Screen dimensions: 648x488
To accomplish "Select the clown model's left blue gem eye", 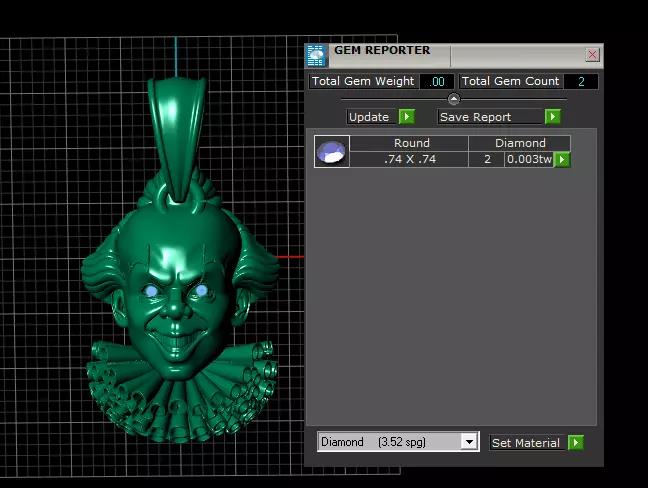I will pos(151,291).
